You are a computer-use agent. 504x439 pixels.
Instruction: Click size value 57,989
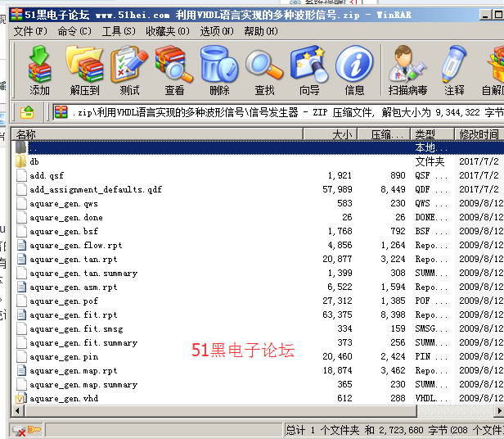click(337, 189)
